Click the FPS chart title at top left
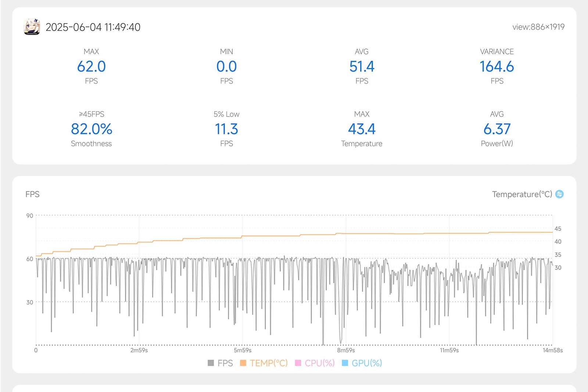Image resolution: width=588 pixels, height=392 pixels. click(32, 194)
